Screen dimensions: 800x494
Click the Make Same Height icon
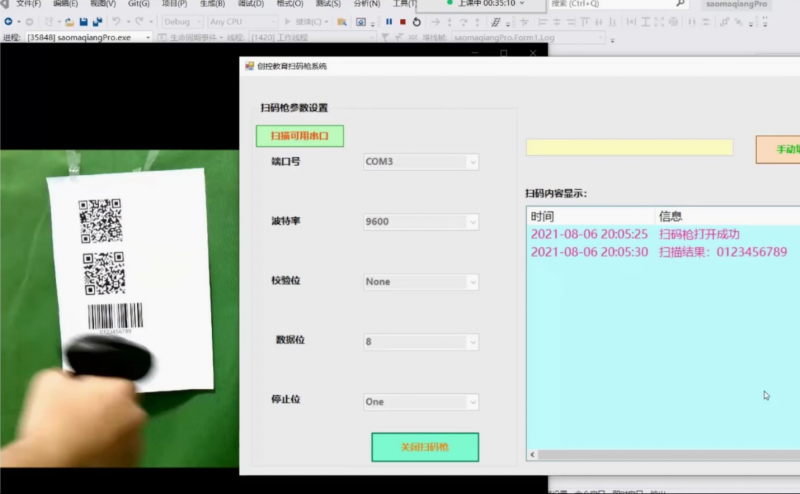pyautogui.click(x=645, y=22)
